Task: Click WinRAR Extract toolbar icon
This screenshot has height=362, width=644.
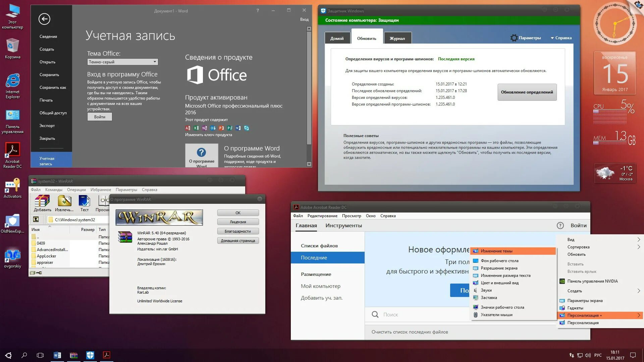Action: click(64, 203)
